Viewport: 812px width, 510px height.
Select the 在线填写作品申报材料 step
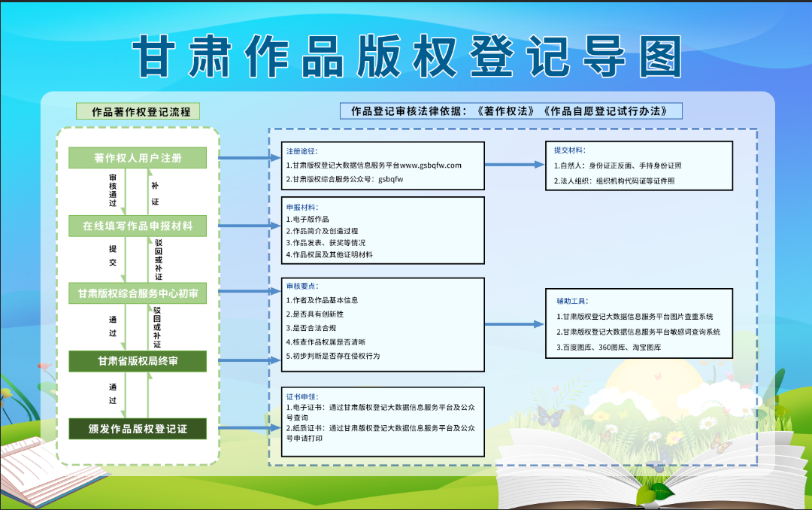pos(138,226)
